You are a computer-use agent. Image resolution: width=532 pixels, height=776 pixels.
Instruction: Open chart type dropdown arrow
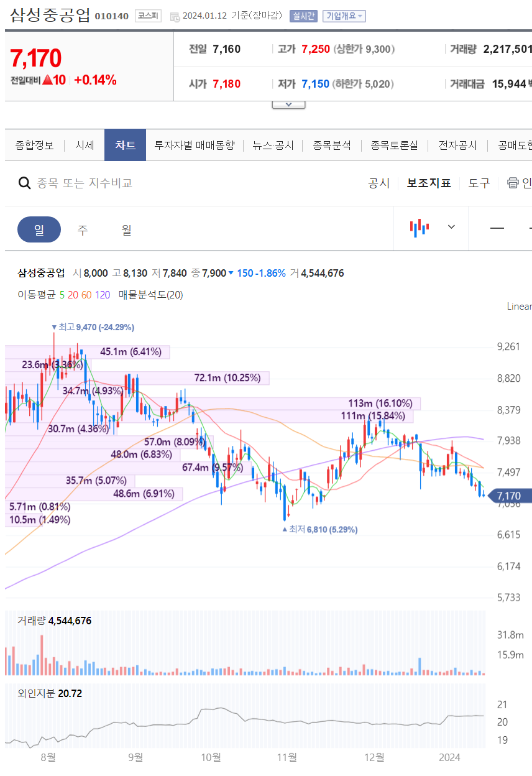[451, 227]
